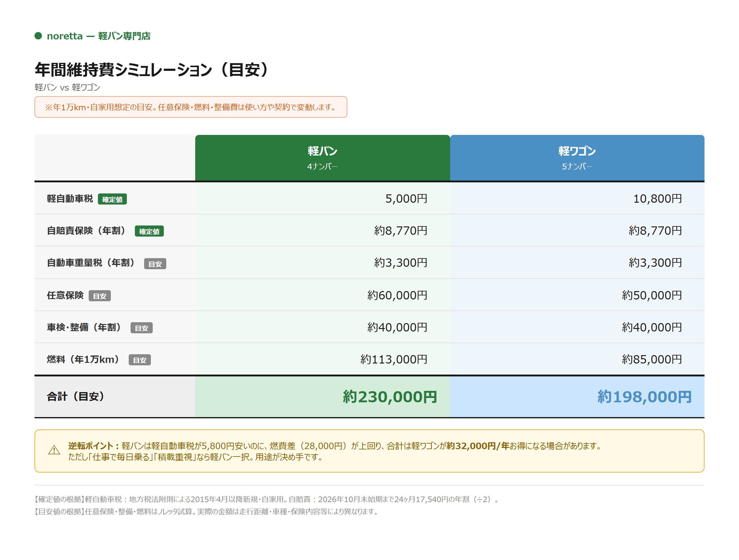
Task: Select the blue 軽ワゴン column header
Action: [577, 158]
